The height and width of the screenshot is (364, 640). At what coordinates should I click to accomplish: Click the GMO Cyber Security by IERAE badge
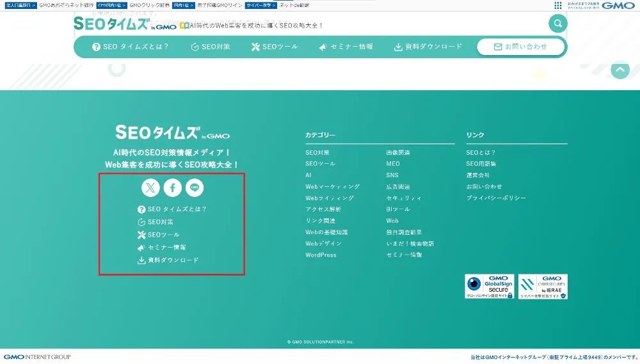coord(543,287)
